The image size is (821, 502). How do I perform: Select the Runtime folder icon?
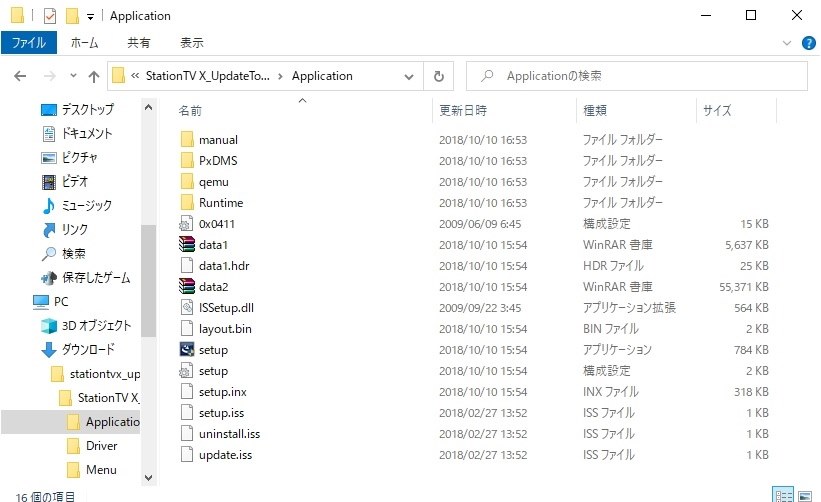pos(187,202)
